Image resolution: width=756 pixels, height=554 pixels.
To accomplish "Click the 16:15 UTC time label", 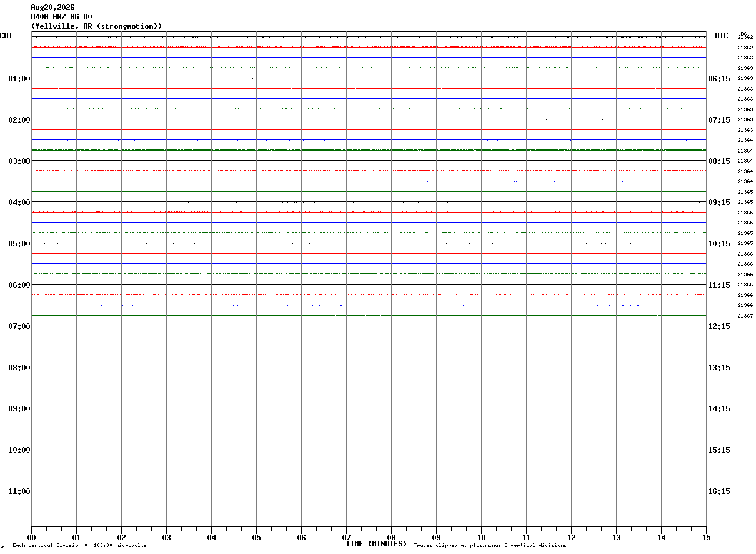I will coord(719,491).
